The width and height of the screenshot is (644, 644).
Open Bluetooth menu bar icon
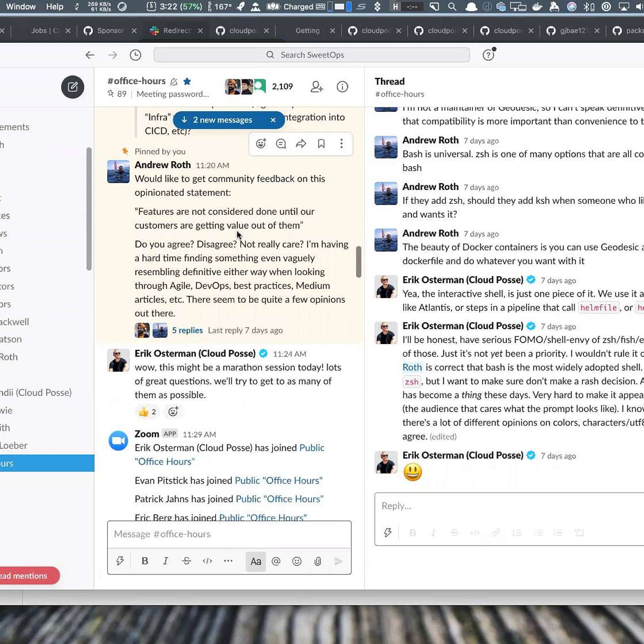588,6
